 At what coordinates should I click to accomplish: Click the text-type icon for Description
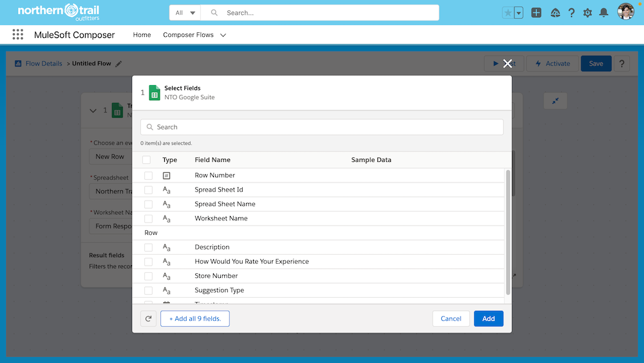[166, 248]
